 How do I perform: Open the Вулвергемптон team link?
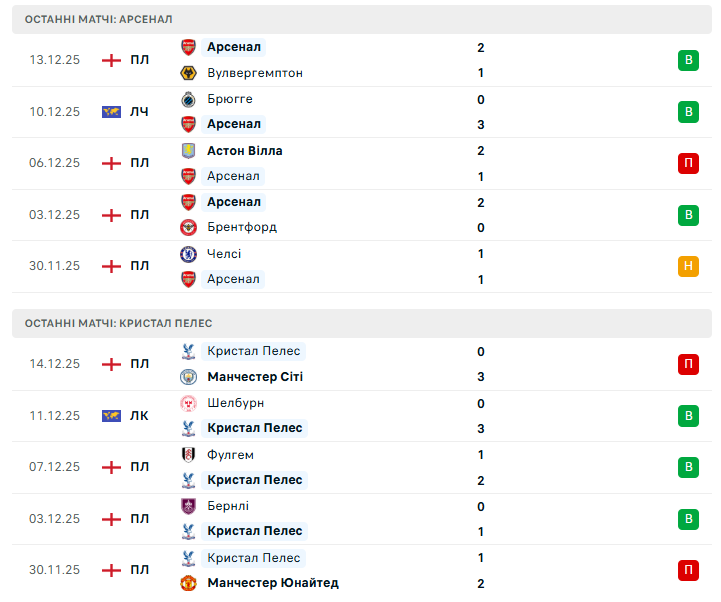click(x=254, y=73)
